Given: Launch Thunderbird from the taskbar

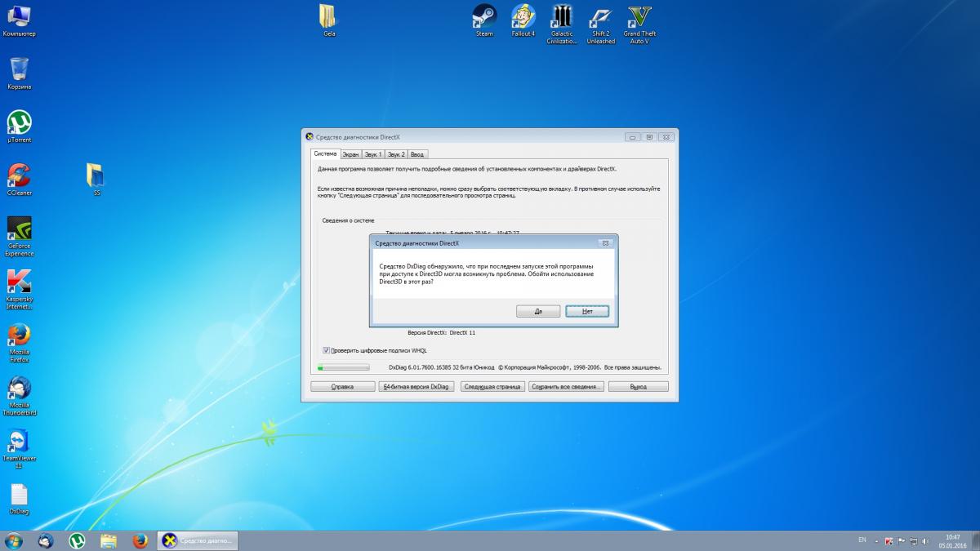Looking at the screenshot, I should (46, 540).
